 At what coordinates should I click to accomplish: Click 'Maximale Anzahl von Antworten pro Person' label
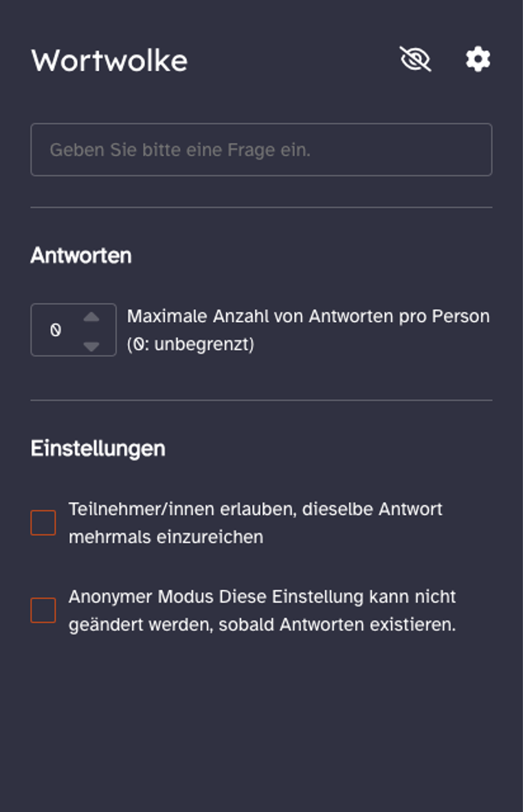click(x=308, y=317)
